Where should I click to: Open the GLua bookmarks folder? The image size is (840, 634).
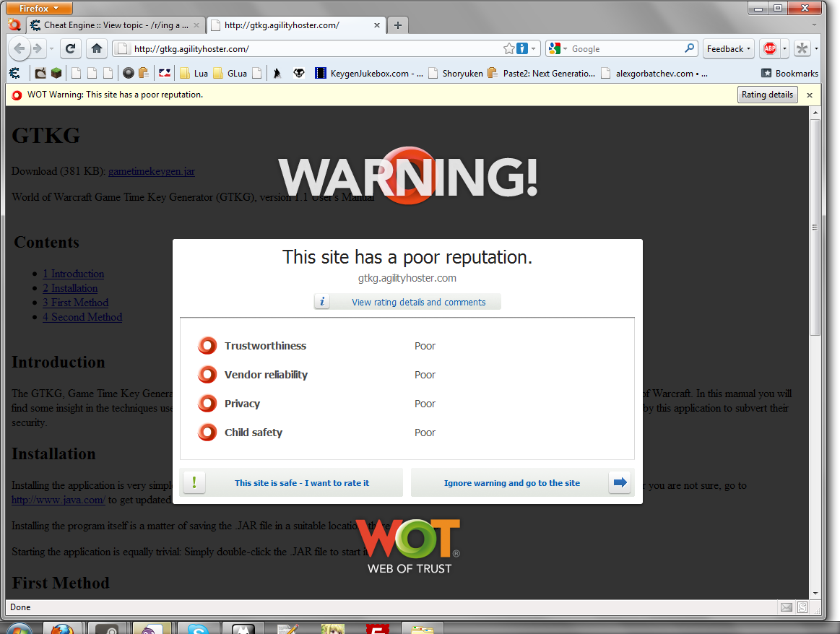pyautogui.click(x=230, y=74)
